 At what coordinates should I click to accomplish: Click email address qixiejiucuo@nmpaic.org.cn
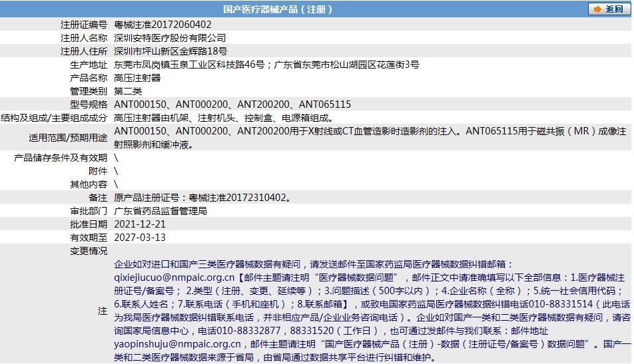point(174,277)
